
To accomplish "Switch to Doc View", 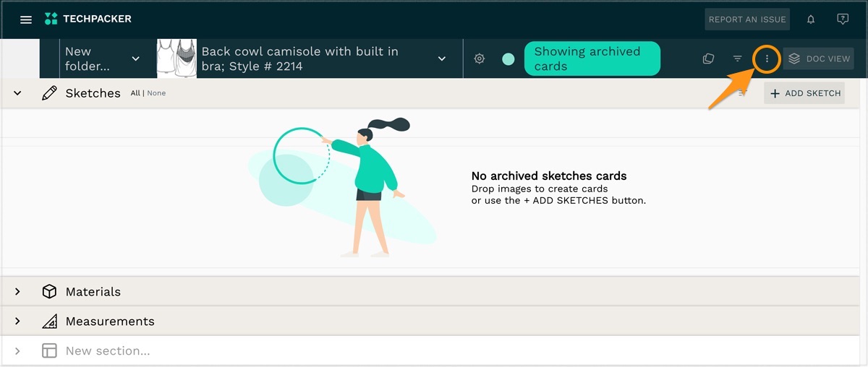I will (819, 59).
